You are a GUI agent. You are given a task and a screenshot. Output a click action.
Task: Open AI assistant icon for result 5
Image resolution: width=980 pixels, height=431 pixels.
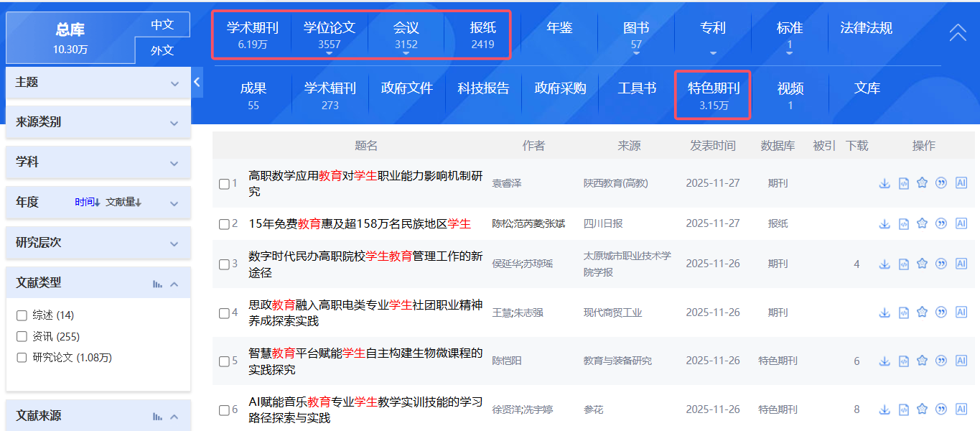(961, 361)
